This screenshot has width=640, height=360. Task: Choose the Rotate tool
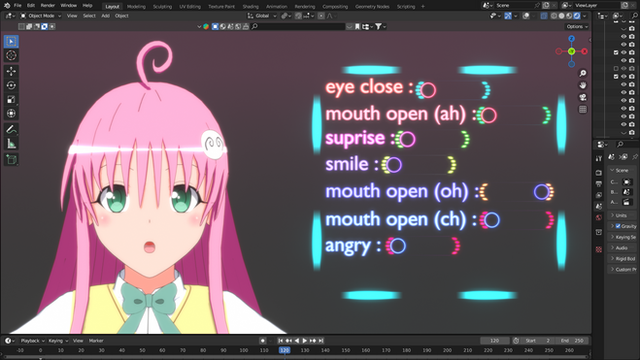(x=11, y=85)
